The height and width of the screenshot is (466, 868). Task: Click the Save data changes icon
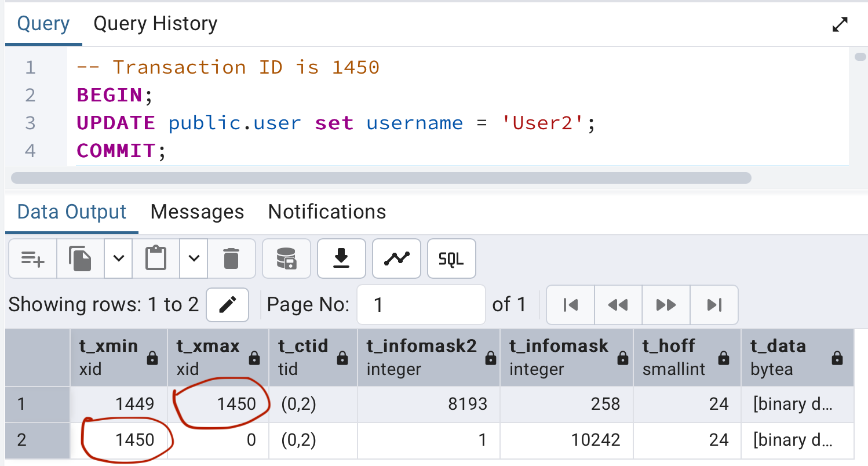click(286, 258)
